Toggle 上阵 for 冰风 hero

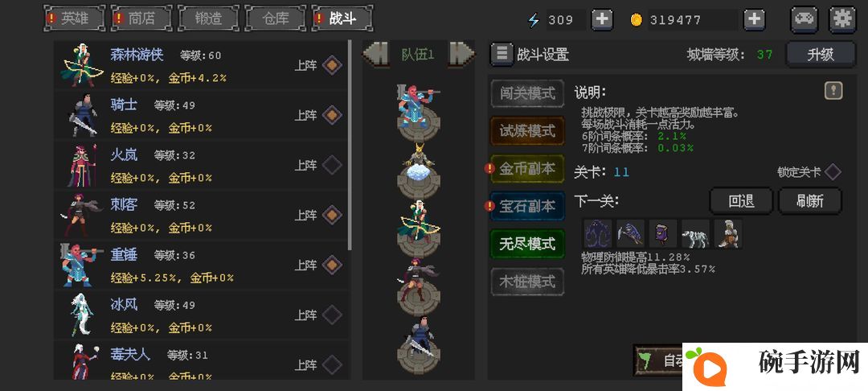[x=332, y=315]
